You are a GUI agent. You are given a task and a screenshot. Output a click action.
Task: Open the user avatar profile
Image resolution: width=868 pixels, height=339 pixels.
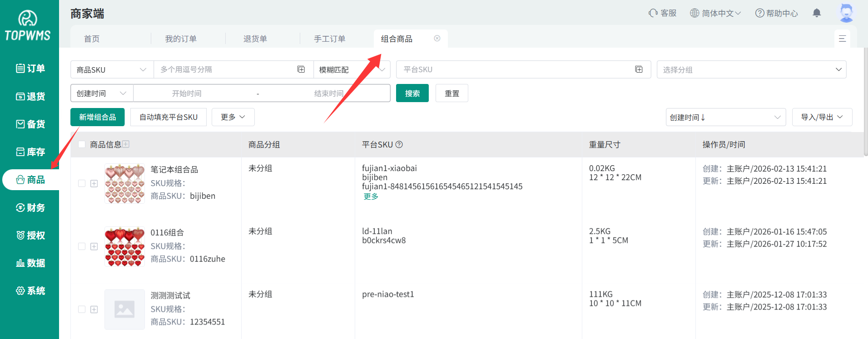[x=846, y=13]
